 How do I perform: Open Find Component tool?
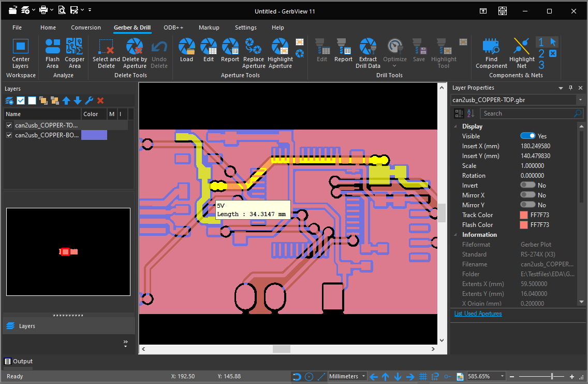491,54
